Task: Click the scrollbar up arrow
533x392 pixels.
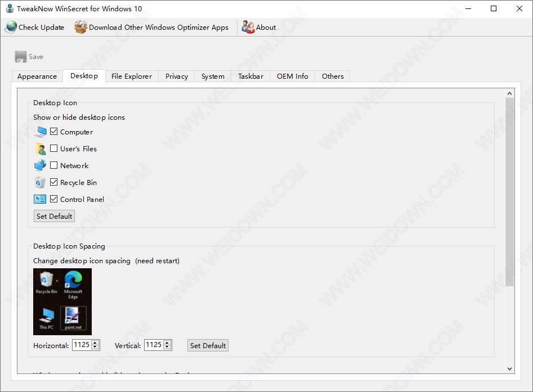Action: pyautogui.click(x=509, y=93)
